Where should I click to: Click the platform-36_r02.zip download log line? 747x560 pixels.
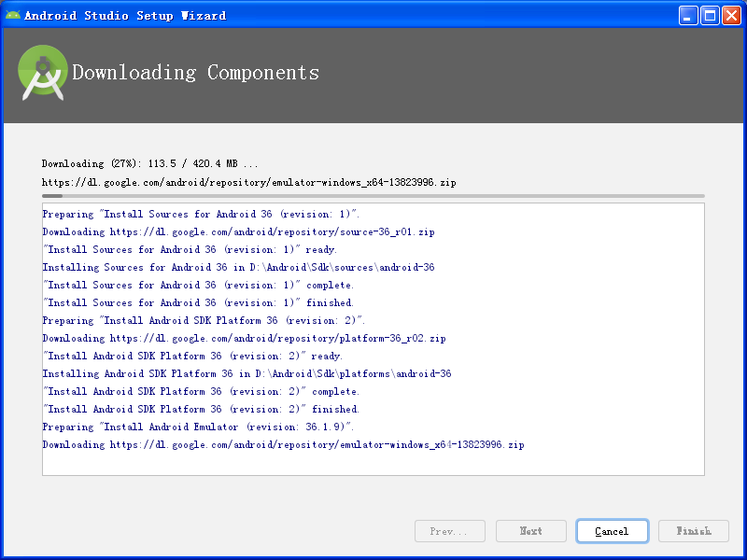[x=244, y=338]
